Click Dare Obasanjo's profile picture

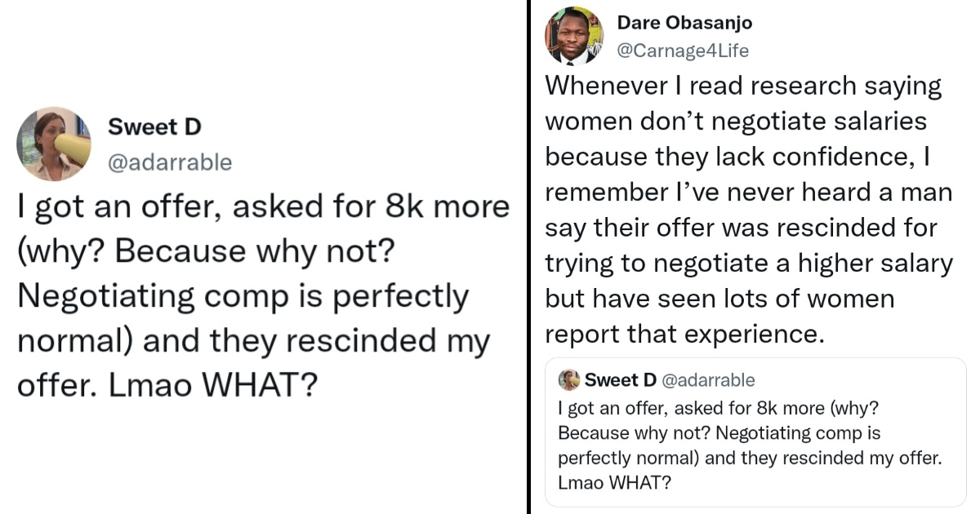(x=573, y=36)
